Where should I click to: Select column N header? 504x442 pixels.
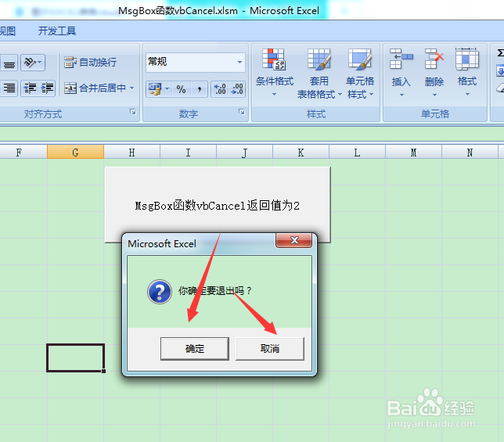tap(470, 152)
